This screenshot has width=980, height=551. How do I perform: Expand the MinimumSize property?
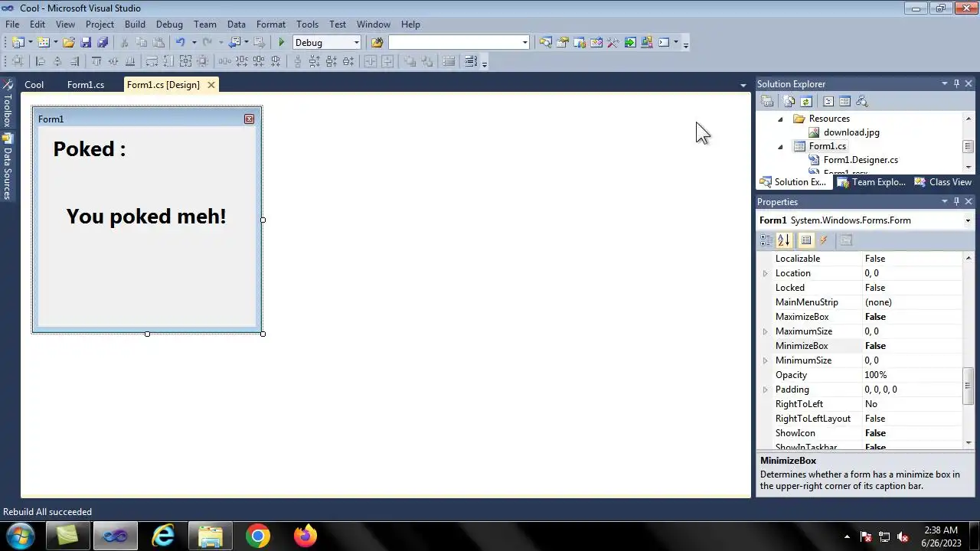(765, 360)
